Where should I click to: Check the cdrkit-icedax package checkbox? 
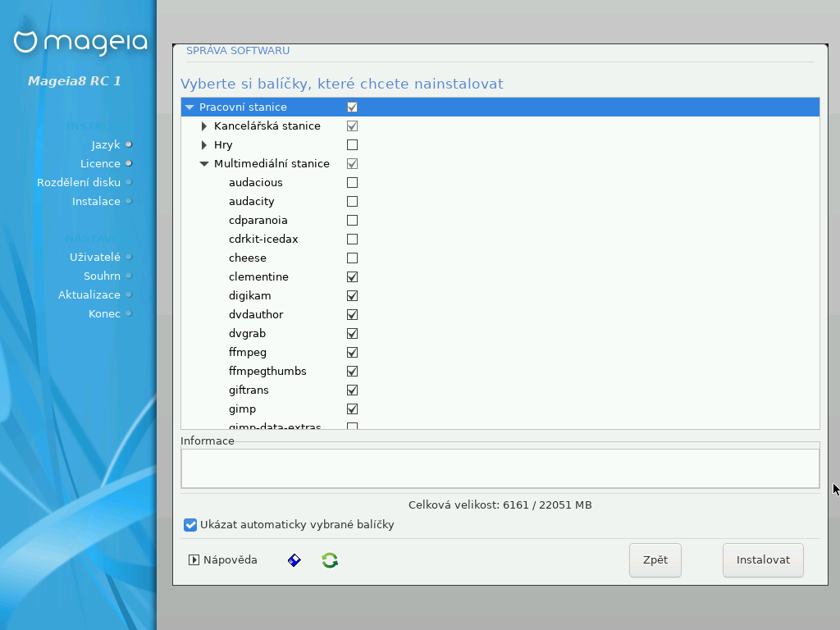click(352, 239)
